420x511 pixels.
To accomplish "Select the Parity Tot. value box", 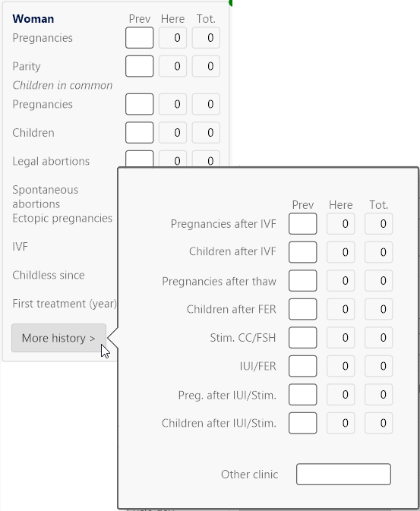I will click(206, 66).
